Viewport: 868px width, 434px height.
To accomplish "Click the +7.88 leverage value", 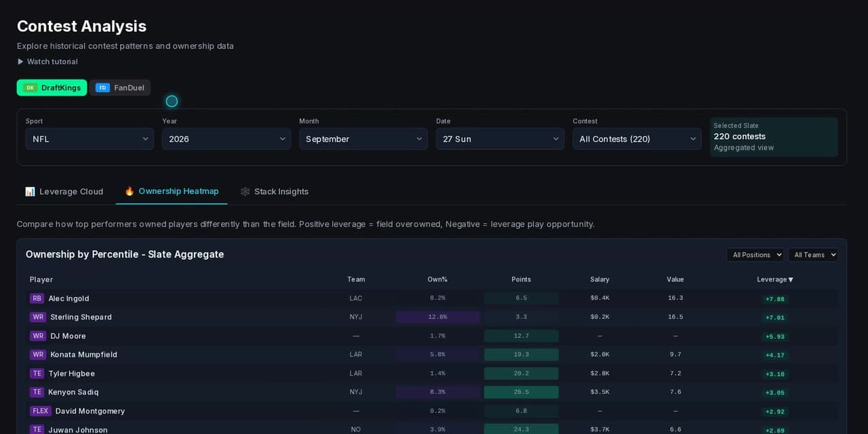I will click(x=774, y=299).
